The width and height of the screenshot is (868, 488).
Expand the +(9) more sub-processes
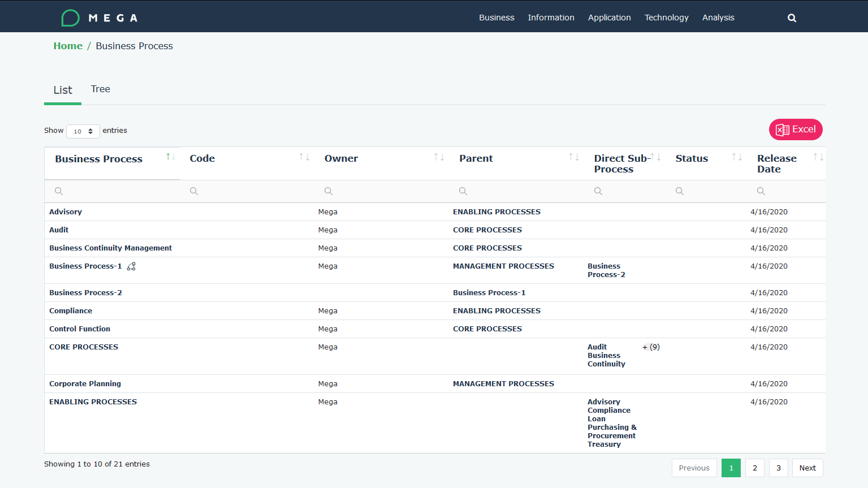coord(651,347)
